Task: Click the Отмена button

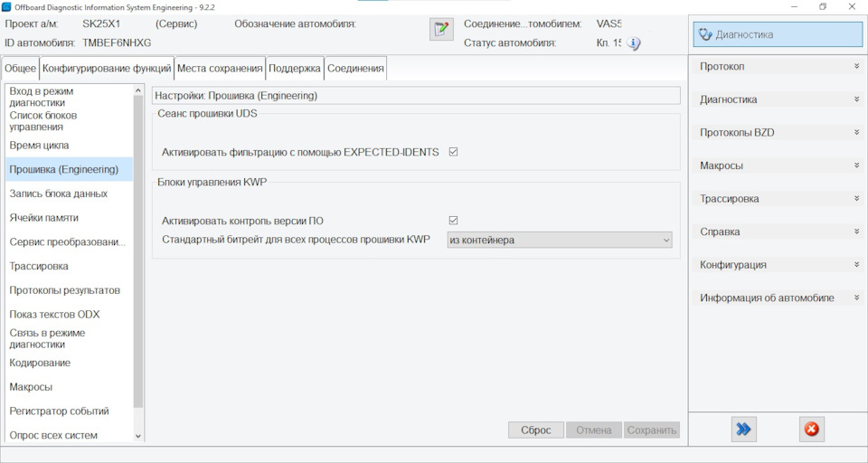Action: click(594, 430)
